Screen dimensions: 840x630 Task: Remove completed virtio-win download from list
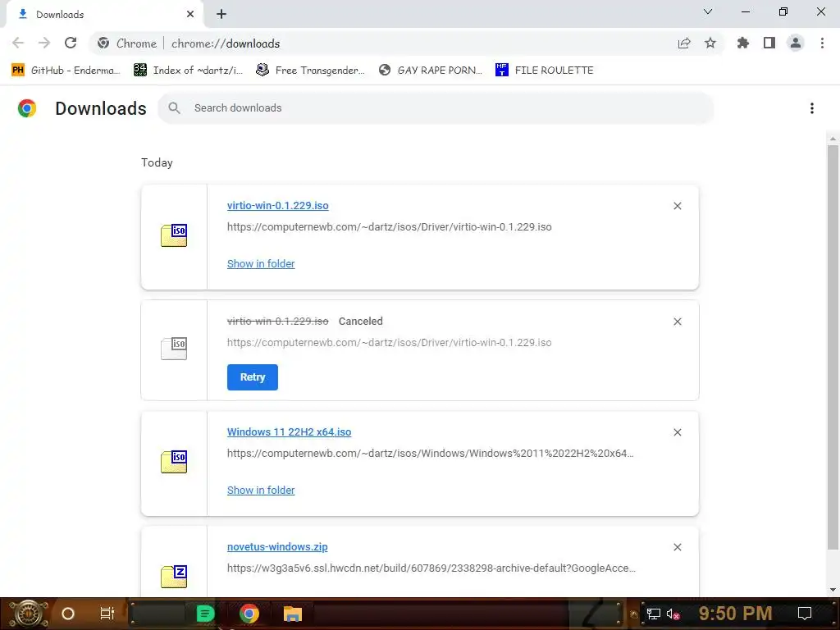pyautogui.click(x=678, y=206)
